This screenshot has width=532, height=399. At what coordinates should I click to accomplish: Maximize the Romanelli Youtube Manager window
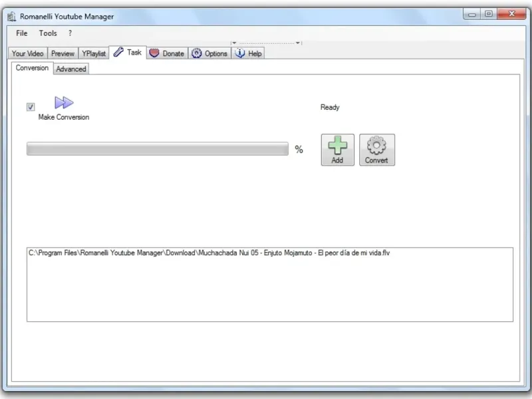[x=489, y=14]
